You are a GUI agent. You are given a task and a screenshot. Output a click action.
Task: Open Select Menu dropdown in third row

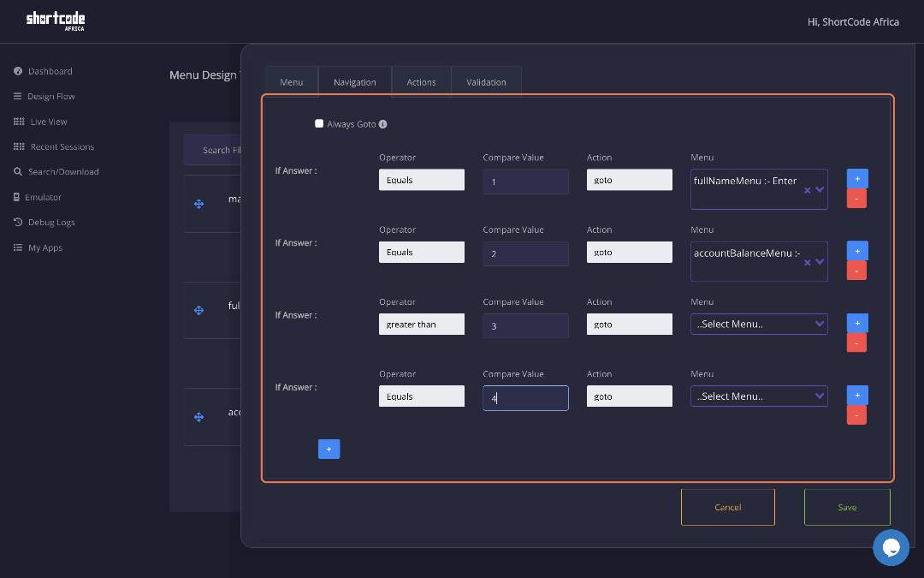(x=759, y=324)
